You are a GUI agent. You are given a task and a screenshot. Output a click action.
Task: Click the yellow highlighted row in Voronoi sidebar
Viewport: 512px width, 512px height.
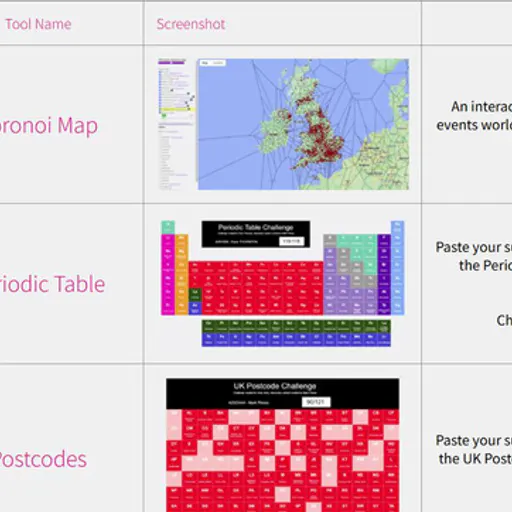[x=177, y=110]
